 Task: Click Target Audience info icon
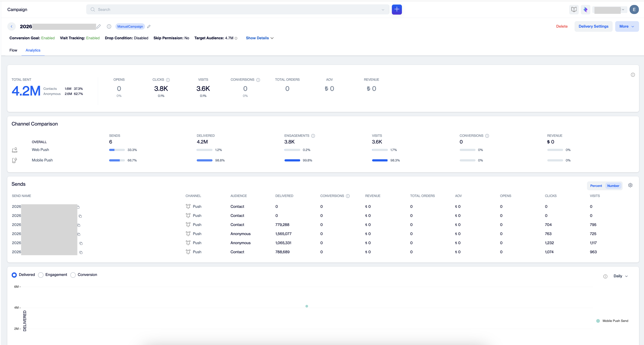click(x=236, y=38)
